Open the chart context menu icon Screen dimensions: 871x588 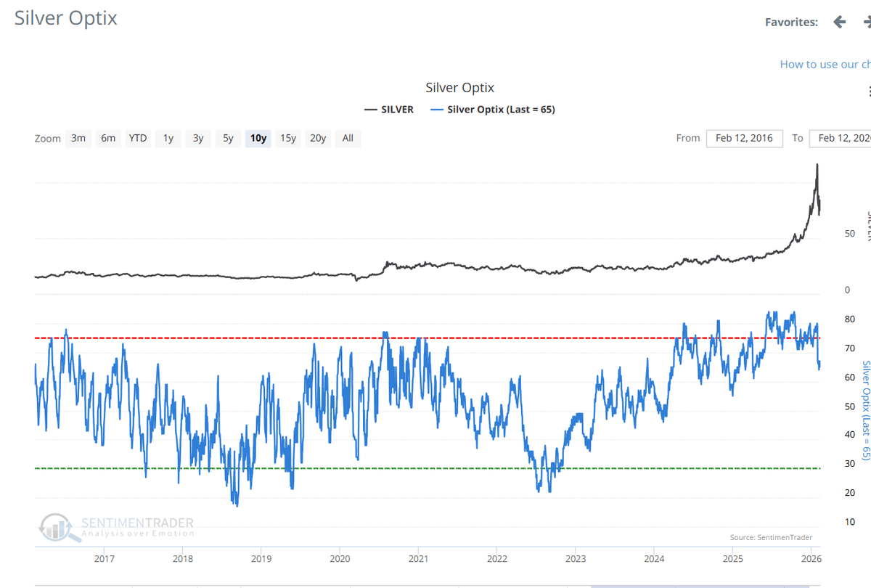coord(868,91)
